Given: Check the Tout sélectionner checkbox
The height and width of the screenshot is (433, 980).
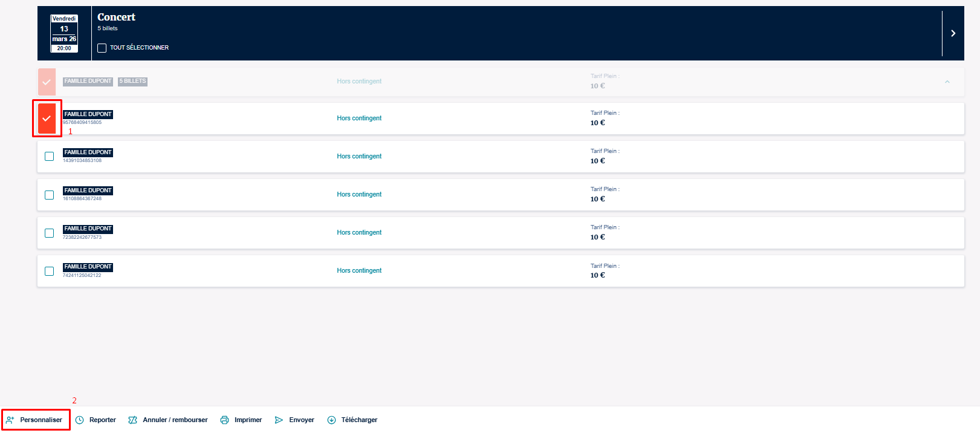Looking at the screenshot, I should click(x=102, y=48).
